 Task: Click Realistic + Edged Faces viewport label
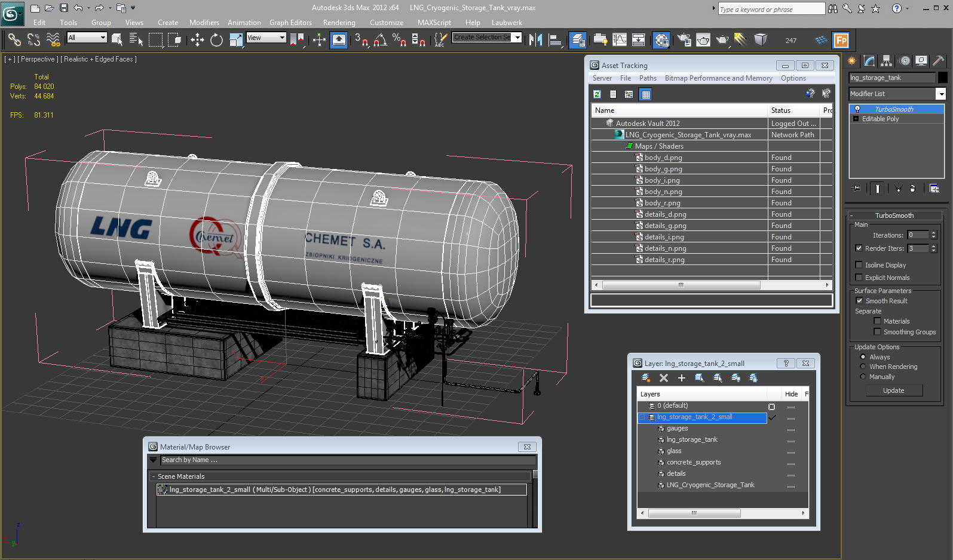point(99,59)
